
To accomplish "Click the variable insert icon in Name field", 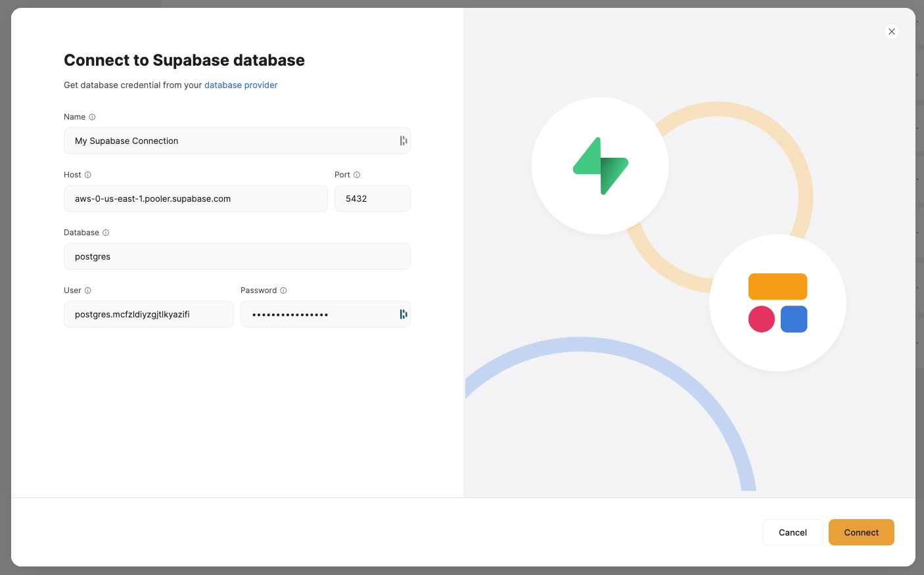I will [403, 140].
